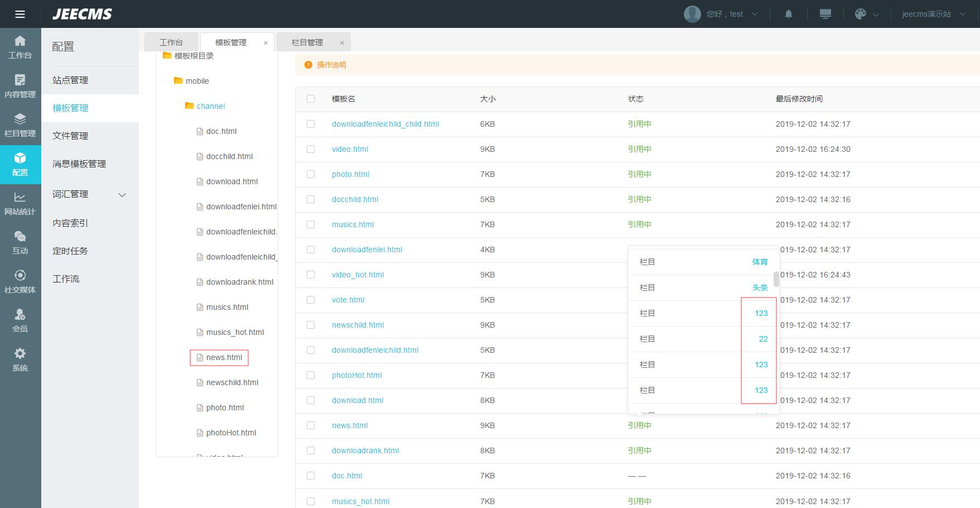The image size is (980, 508).
Task: Open 内容管理 in the sidebar
Action: [x=20, y=86]
